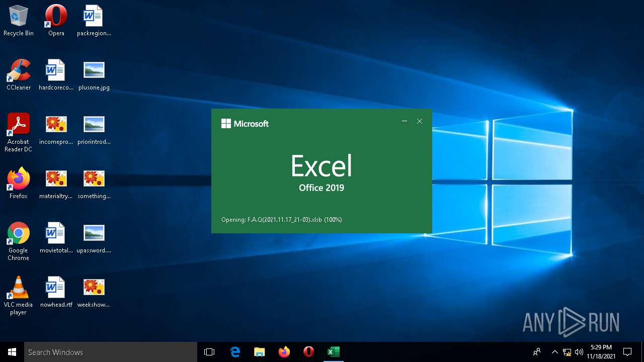Screen dimensions: 644x362
Task: Select the hardcoreco Word document icon
Action: click(x=56, y=74)
